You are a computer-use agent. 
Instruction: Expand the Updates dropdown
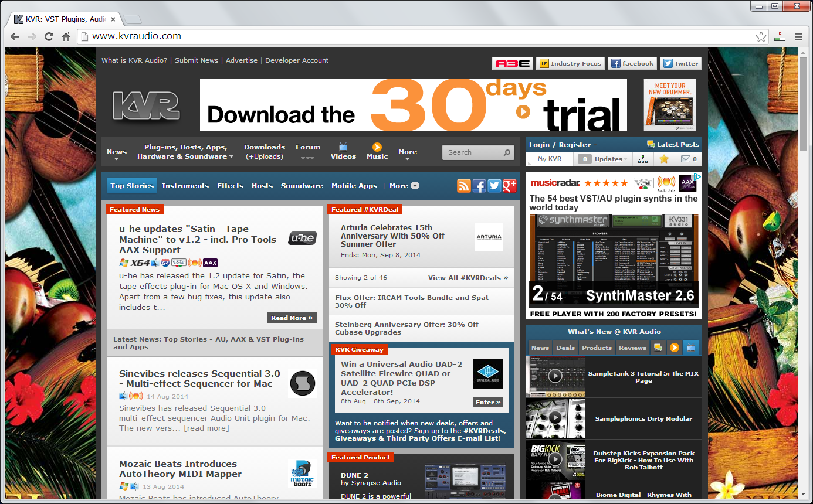click(604, 159)
